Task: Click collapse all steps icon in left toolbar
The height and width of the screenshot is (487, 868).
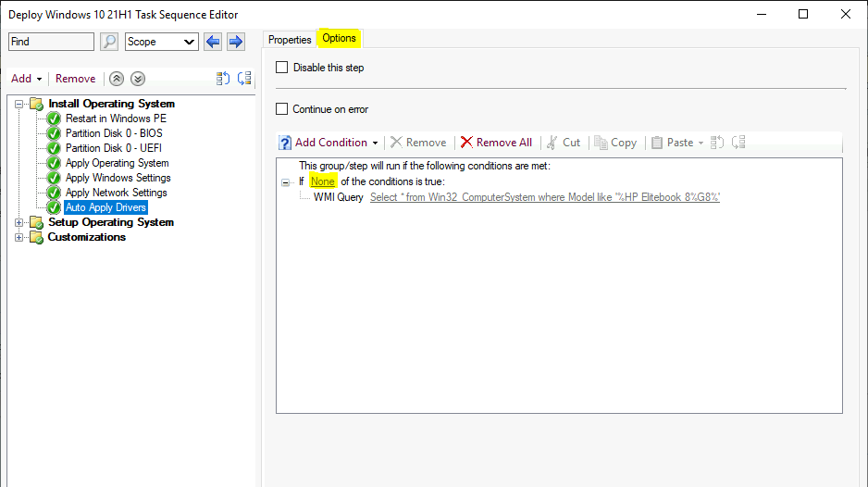Action: click(x=244, y=79)
